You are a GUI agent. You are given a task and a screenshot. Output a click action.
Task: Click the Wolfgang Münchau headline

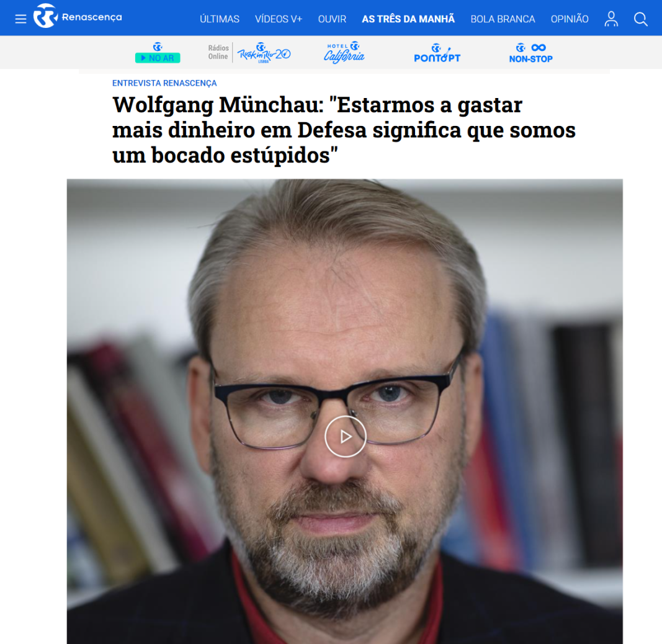click(x=344, y=130)
